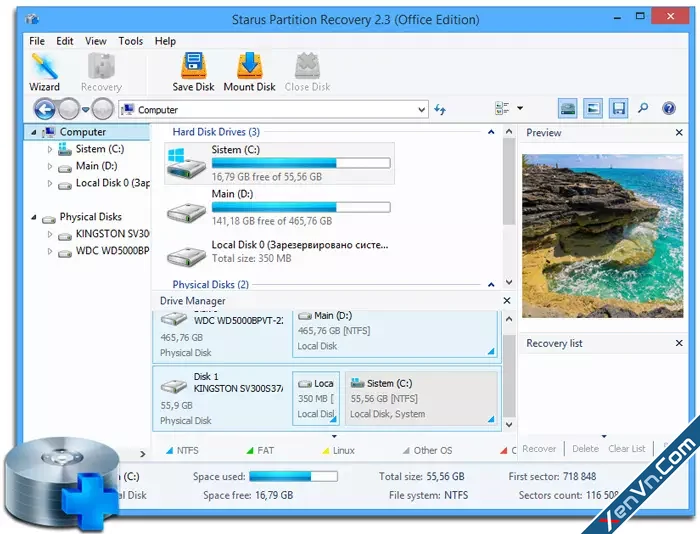Screen dimensions: 700x534
Task: Open the File menu
Action: tap(37, 41)
